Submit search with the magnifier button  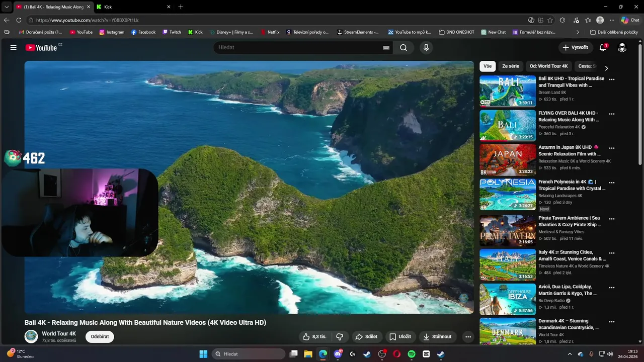click(x=404, y=47)
